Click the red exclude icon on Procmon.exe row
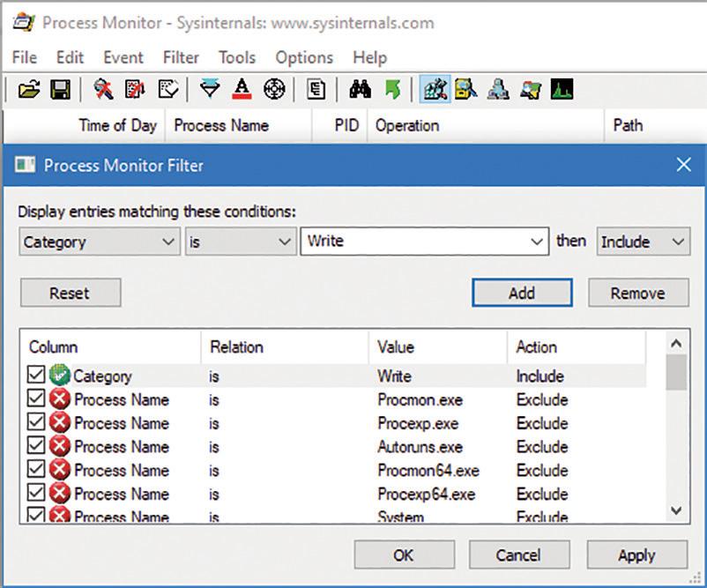The width and height of the screenshot is (707, 588). click(60, 399)
